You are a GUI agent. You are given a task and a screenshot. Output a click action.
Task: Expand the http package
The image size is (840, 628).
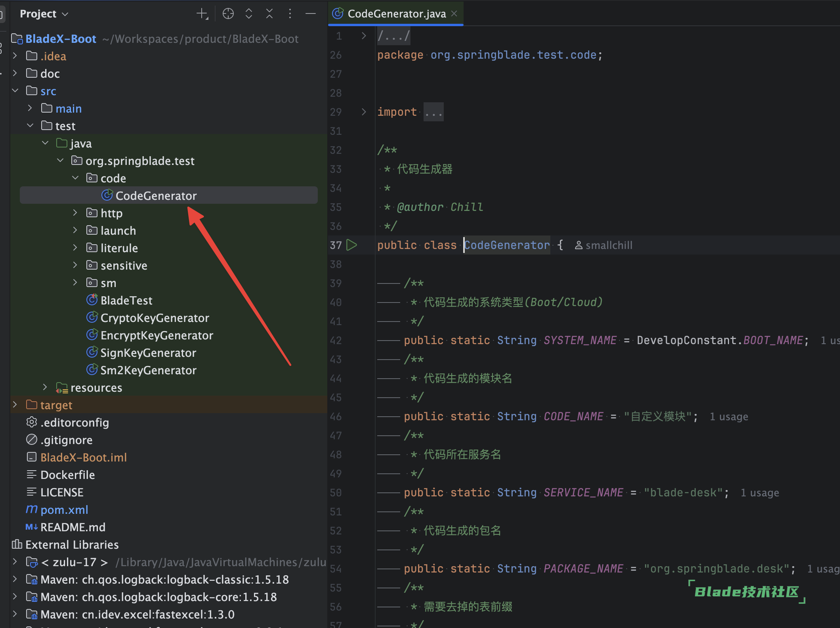pyautogui.click(x=75, y=213)
